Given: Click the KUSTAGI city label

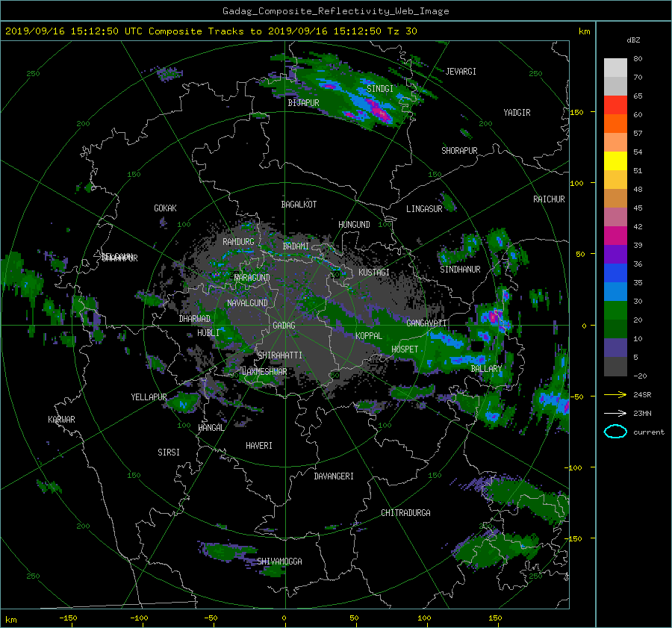Looking at the screenshot, I should pos(374,273).
